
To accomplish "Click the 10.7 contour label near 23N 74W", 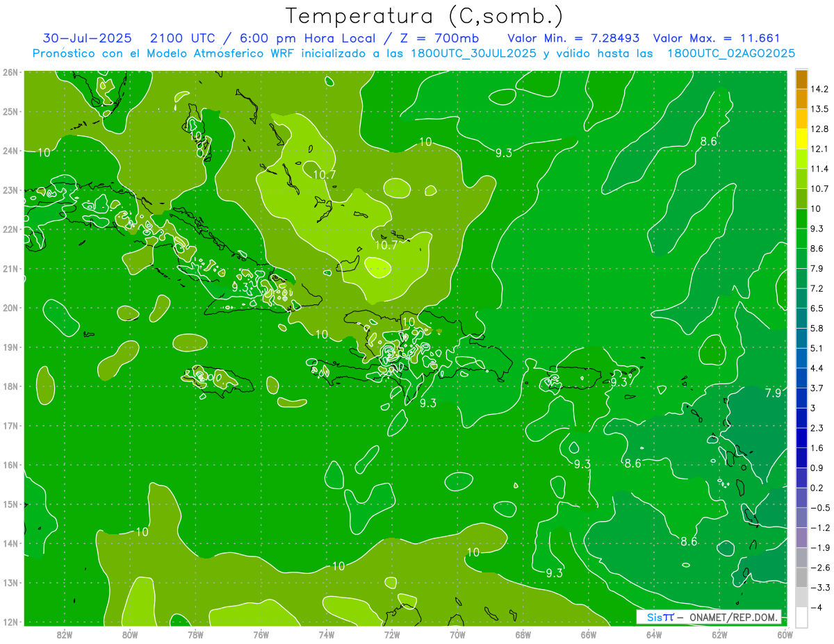I will (x=325, y=174).
